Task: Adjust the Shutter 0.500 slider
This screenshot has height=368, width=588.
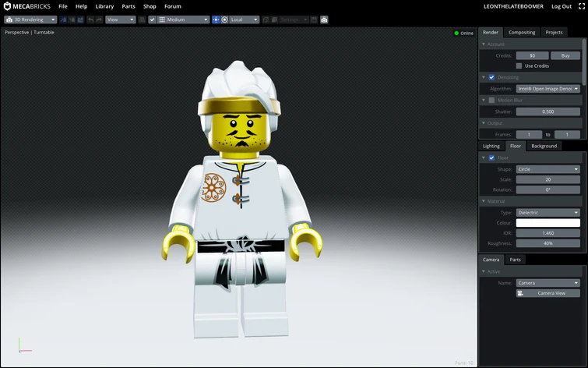Action: pyautogui.click(x=548, y=111)
